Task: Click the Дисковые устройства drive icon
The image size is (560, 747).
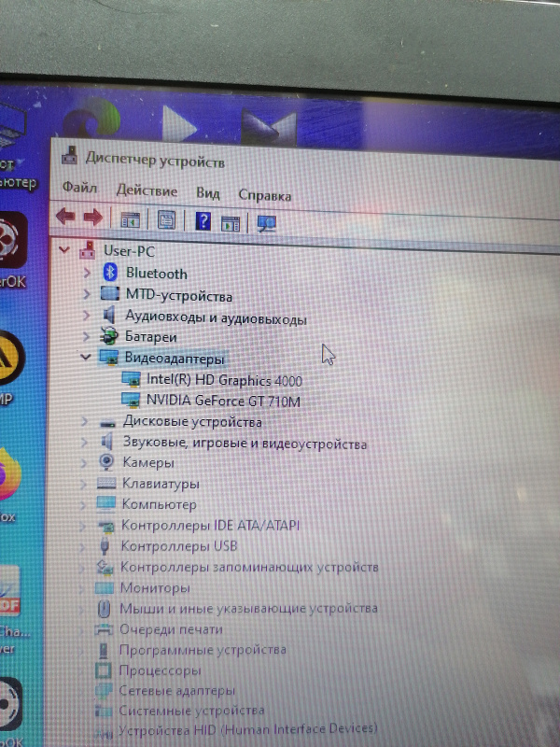Action: tap(107, 423)
